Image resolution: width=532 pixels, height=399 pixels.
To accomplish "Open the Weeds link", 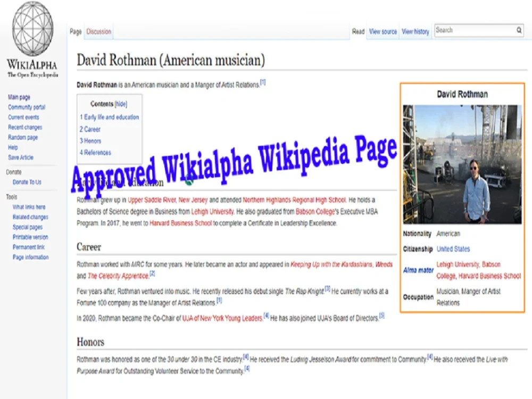I will (x=384, y=264).
